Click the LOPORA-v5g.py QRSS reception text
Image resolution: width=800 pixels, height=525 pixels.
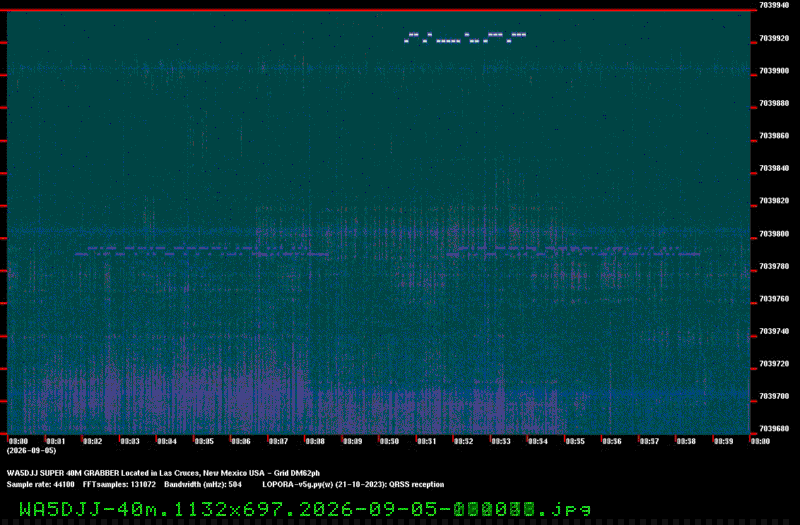(353, 484)
